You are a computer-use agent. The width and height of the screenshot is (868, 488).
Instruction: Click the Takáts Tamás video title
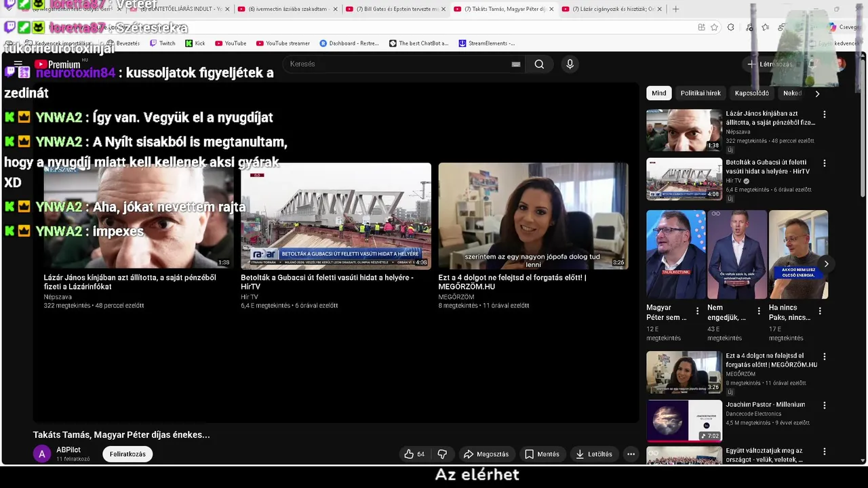pos(121,434)
